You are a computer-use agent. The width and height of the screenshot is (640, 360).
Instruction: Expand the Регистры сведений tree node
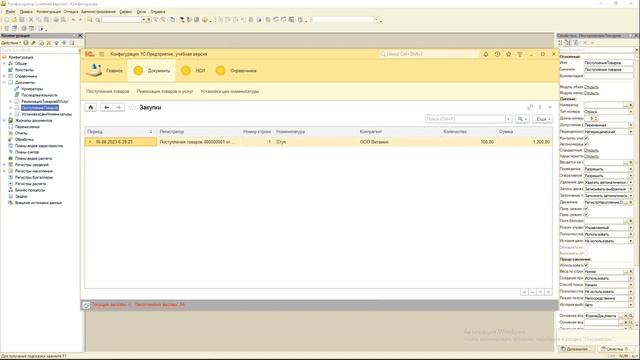click(4, 165)
